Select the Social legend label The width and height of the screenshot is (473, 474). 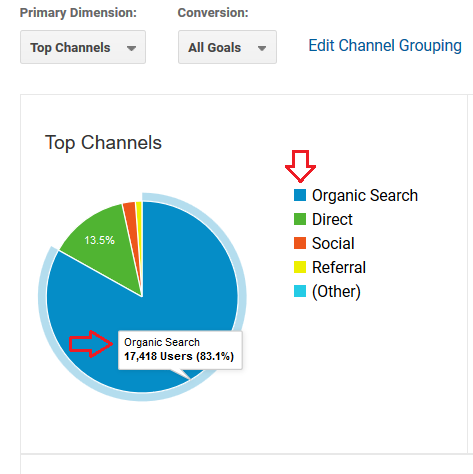333,243
